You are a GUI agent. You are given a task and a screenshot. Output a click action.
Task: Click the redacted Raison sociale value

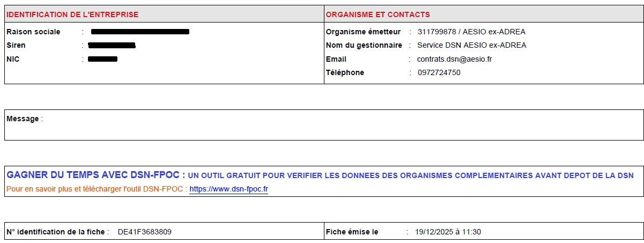tap(140, 32)
